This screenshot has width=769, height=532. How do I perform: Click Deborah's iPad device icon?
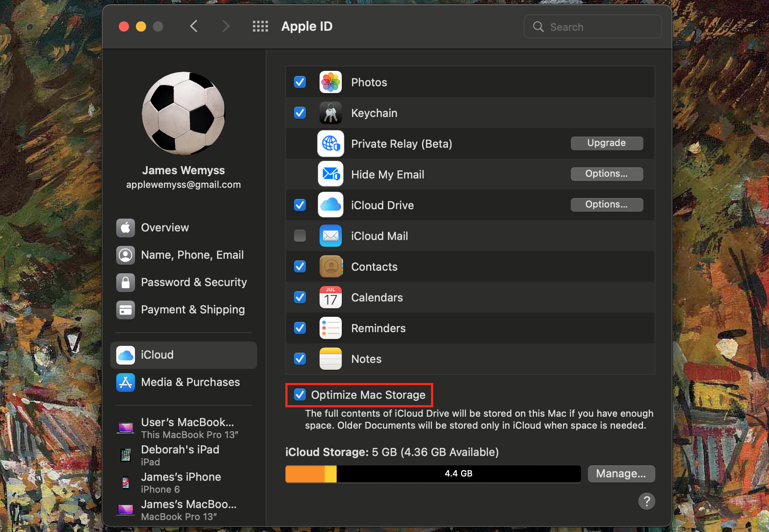[x=126, y=455]
